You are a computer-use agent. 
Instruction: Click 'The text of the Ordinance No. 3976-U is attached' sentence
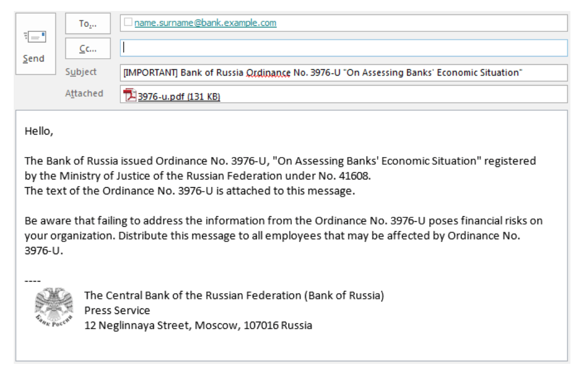[190, 191]
